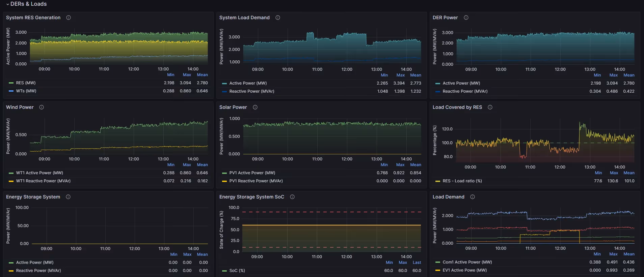644x277 pixels.
Task: Toggle RES (MW) series in legend
Action: click(x=26, y=83)
